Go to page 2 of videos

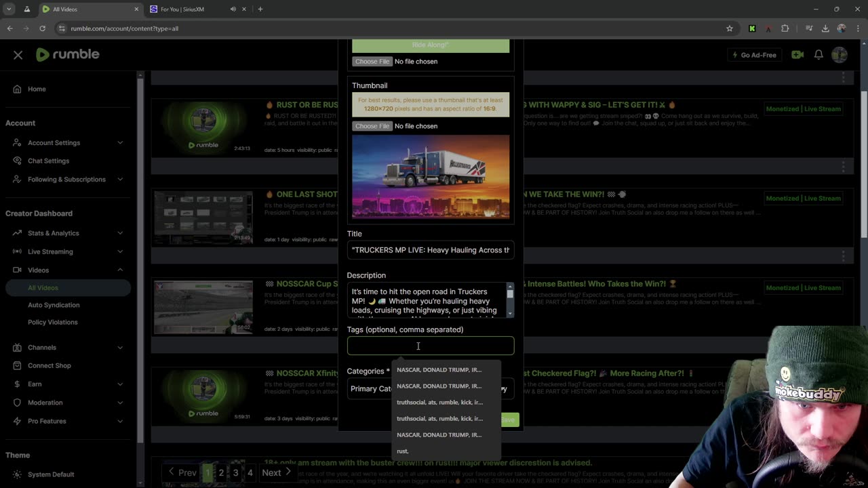point(221,472)
